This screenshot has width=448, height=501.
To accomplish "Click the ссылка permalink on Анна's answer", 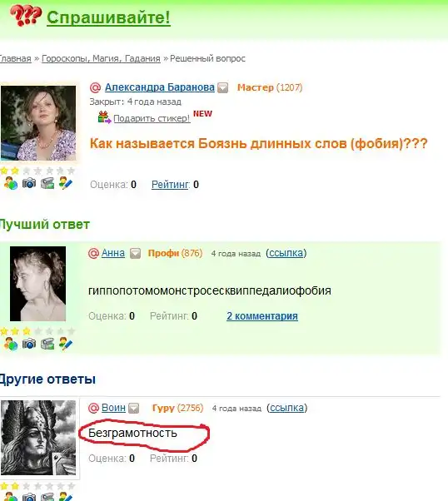I will point(286,253).
